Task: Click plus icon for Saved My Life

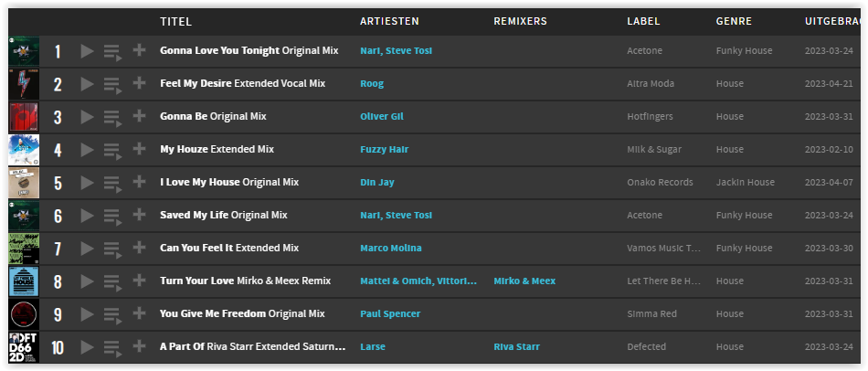Action: pos(139,215)
